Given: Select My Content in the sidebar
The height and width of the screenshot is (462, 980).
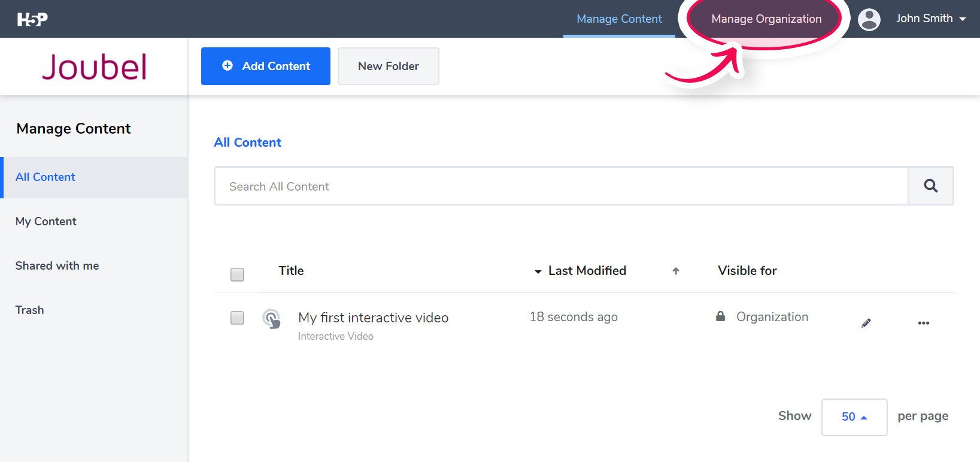Looking at the screenshot, I should [46, 221].
